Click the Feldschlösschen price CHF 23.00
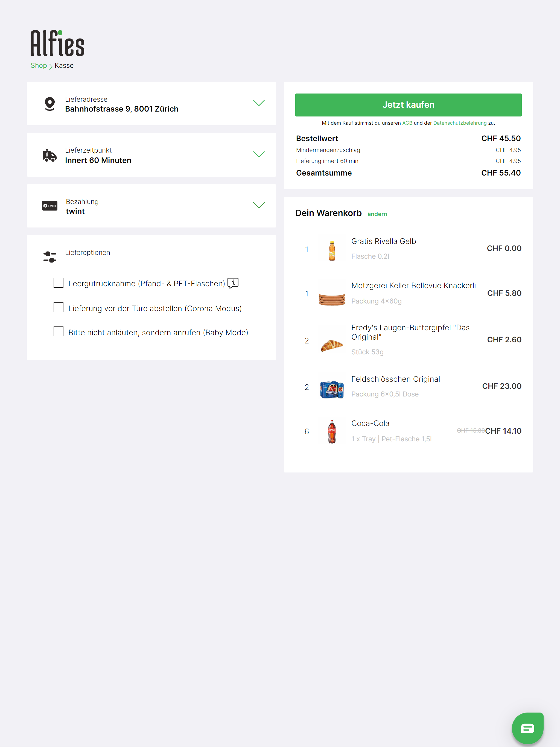Image resolution: width=560 pixels, height=747 pixels. (x=501, y=386)
